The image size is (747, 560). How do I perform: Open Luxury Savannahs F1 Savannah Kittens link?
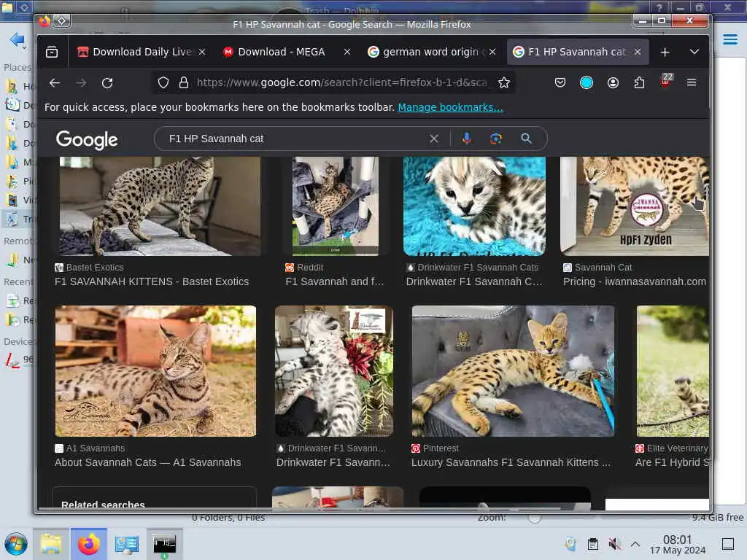tap(511, 462)
